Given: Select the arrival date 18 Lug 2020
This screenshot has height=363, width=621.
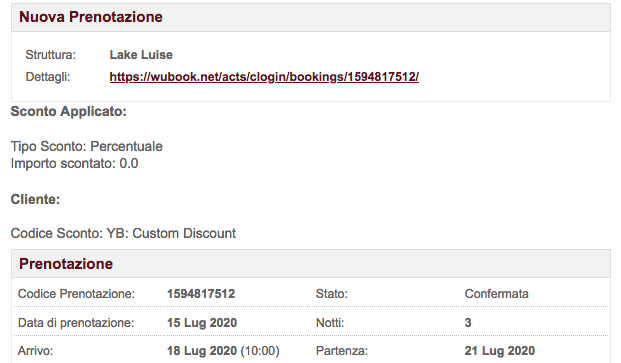Looking at the screenshot, I should click(x=202, y=351).
